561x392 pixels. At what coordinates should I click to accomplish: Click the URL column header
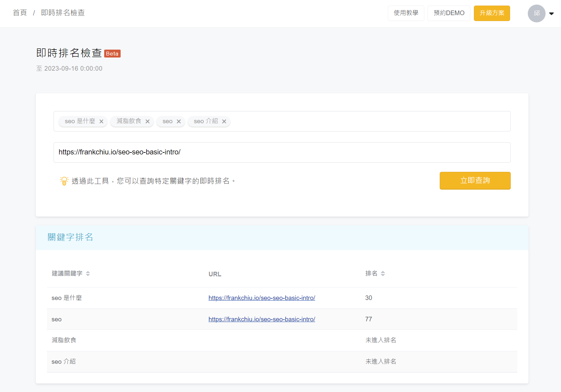click(215, 274)
